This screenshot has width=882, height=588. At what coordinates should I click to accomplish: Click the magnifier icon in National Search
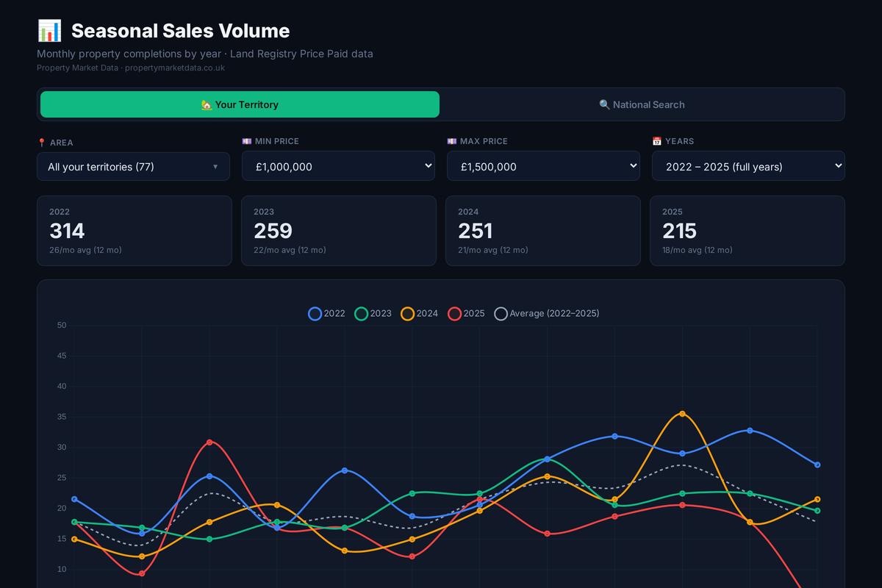[x=605, y=104]
